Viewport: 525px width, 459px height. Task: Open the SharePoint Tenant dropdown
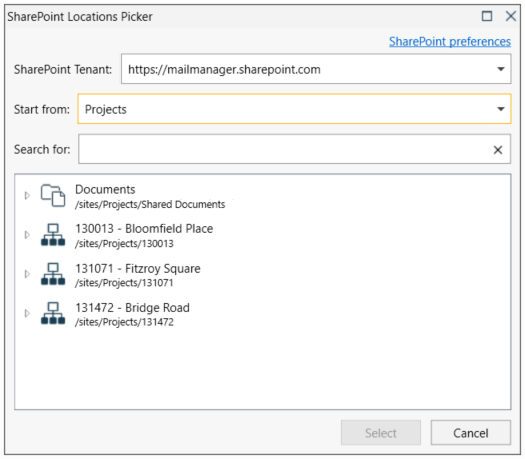pos(501,69)
